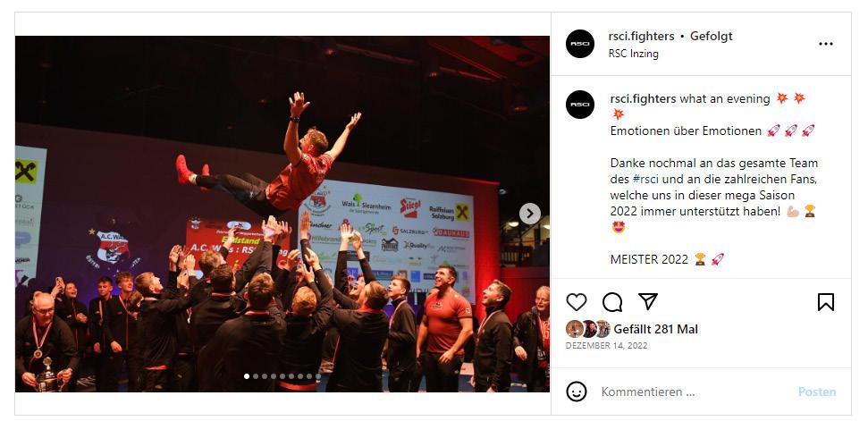Like the post with the heart icon
The height and width of the screenshot is (421, 868).
(x=577, y=302)
